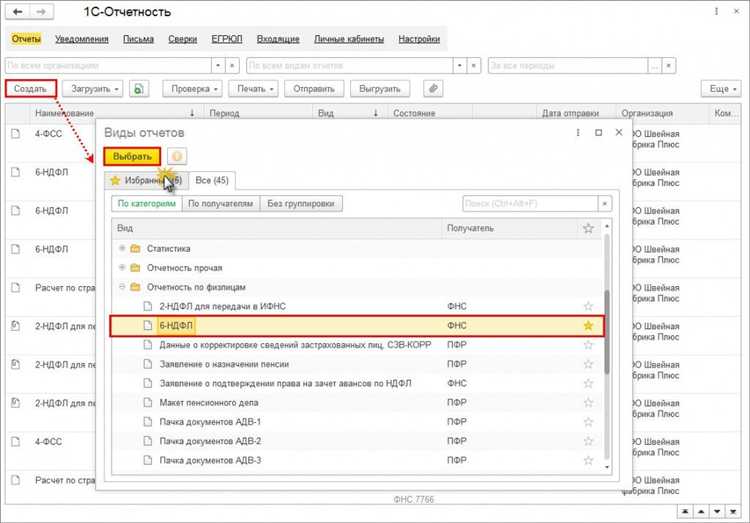Click the forward navigation arrow
This screenshot has height=523, width=750.
tap(41, 12)
